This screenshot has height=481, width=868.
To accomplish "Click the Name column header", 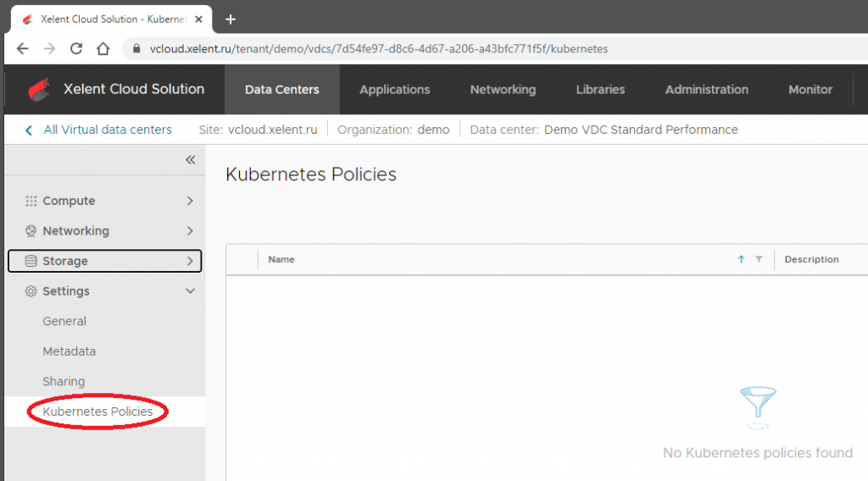I will point(281,259).
